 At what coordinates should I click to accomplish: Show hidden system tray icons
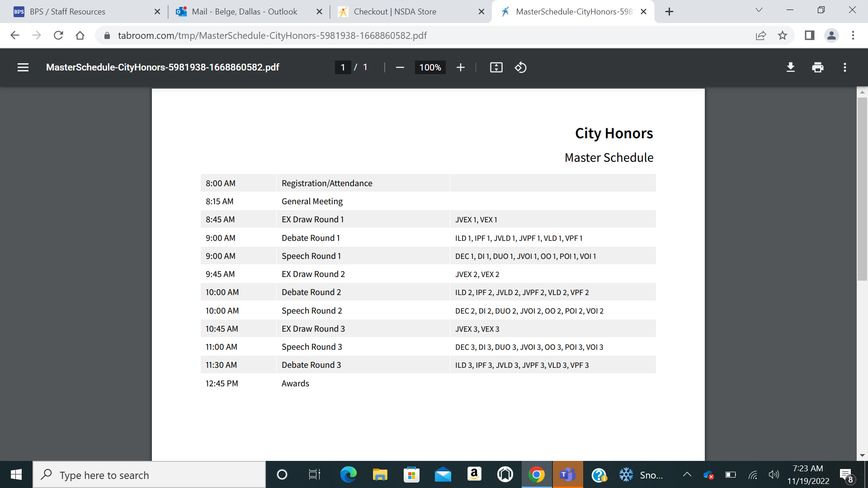[687, 474]
